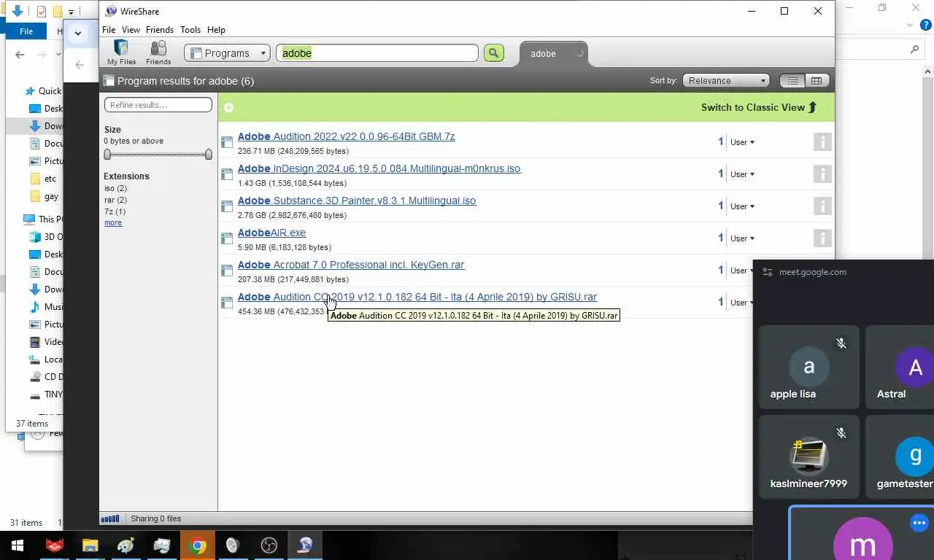934x560 pixels.
Task: Click the more extensions link
Action: point(113,222)
